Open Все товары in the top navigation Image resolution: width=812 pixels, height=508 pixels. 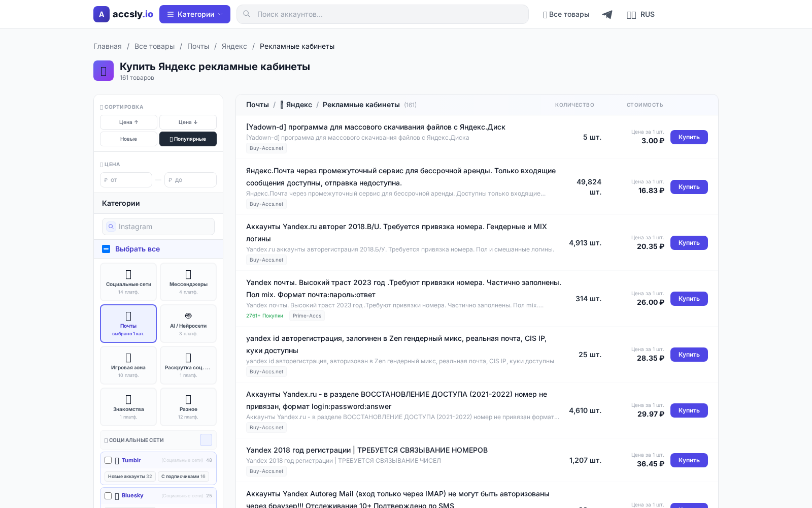pos(566,14)
